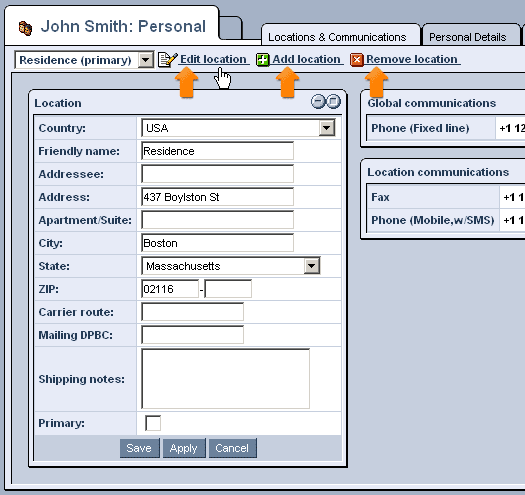The height and width of the screenshot is (495, 525).
Task: Switch to the Personal Details tab
Action: [x=467, y=37]
